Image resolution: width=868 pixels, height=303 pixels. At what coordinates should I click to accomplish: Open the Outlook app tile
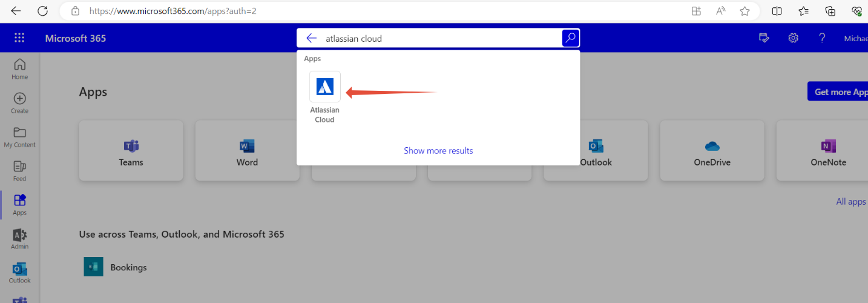[x=596, y=150]
